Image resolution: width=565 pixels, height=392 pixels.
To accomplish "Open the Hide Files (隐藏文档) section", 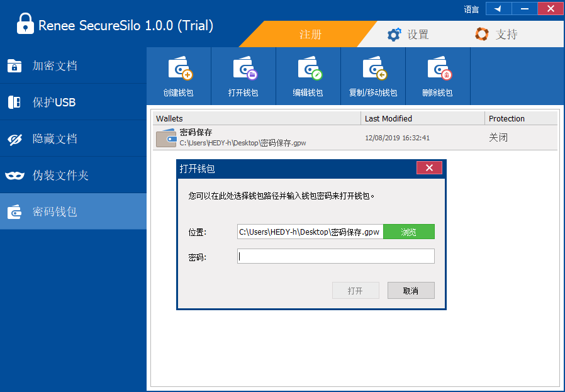I will [73, 138].
